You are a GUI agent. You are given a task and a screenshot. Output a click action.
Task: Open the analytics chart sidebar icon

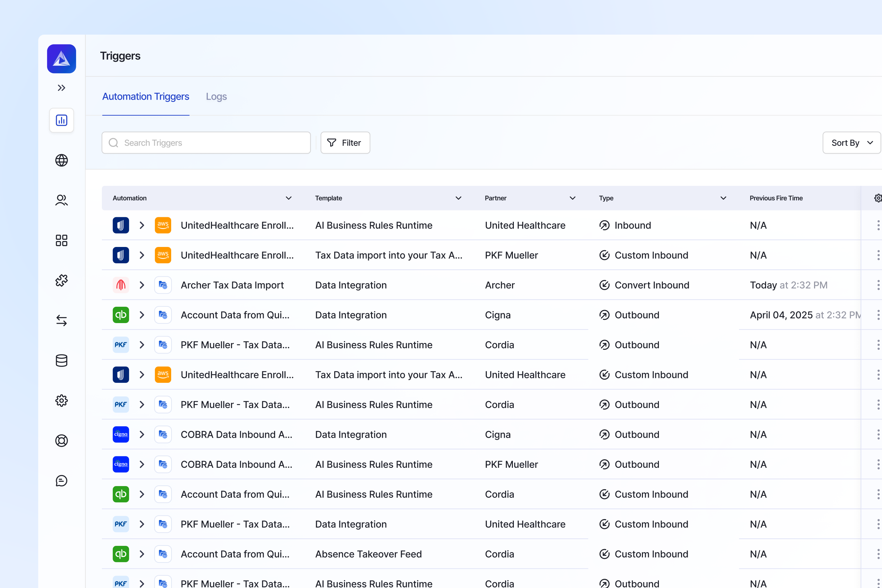[x=61, y=120]
